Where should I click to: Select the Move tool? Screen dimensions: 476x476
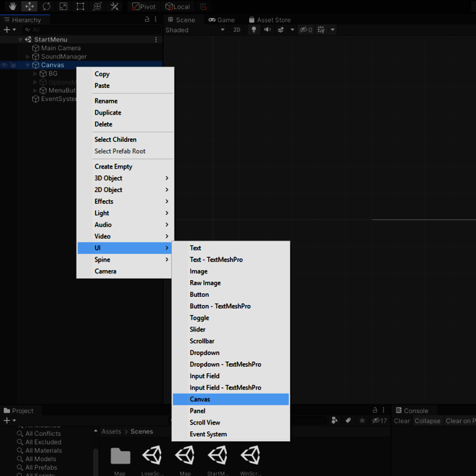[x=30, y=6]
